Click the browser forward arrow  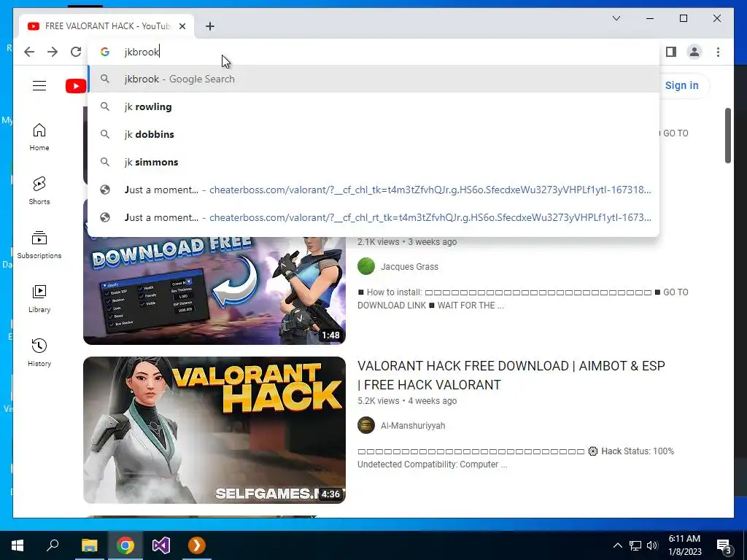(x=53, y=52)
